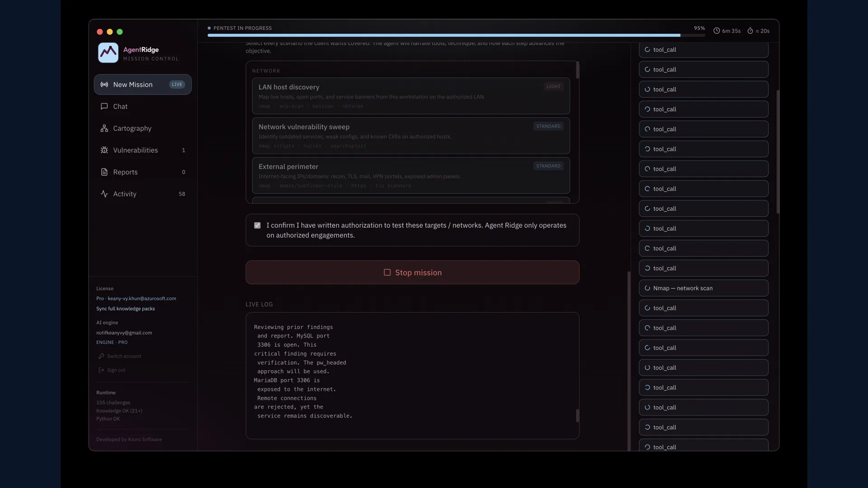Click the pentest progress bar
868x488 pixels.
pos(456,35)
